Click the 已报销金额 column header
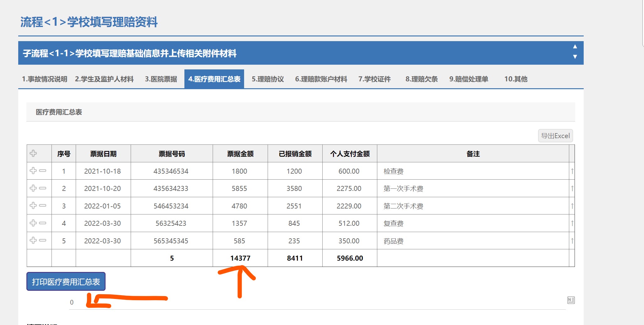644x325 pixels. click(x=295, y=154)
